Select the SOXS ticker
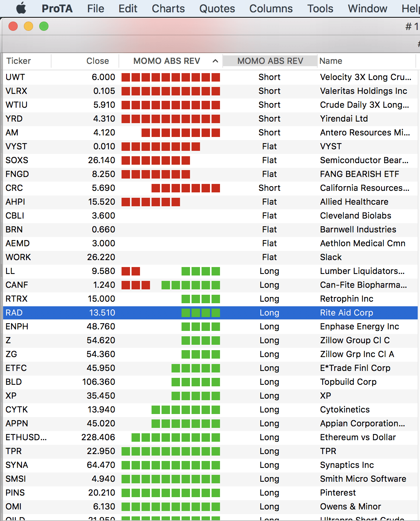 [17, 160]
